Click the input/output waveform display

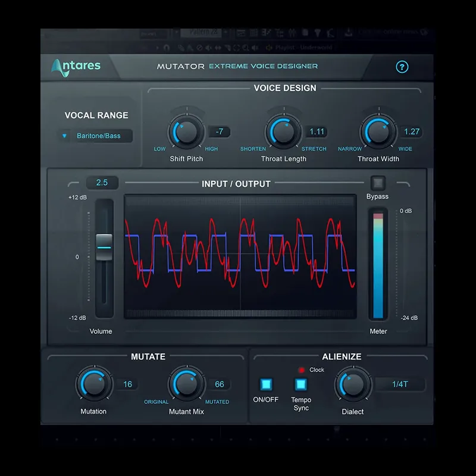pyautogui.click(x=240, y=256)
